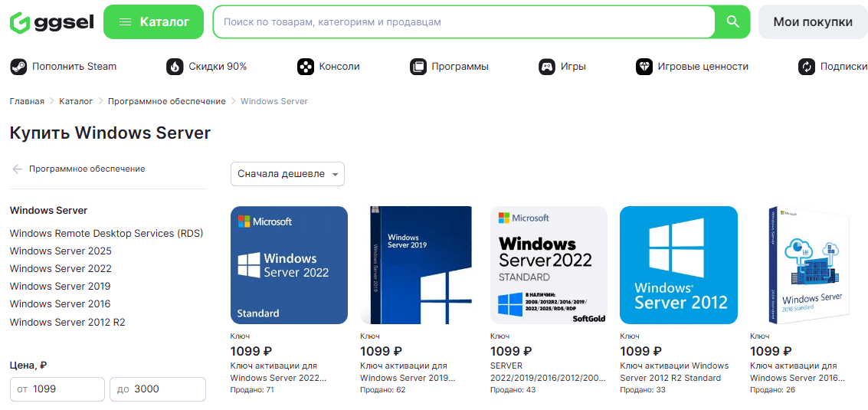Open Мои покупки
This screenshot has width=868, height=410.
pos(813,22)
